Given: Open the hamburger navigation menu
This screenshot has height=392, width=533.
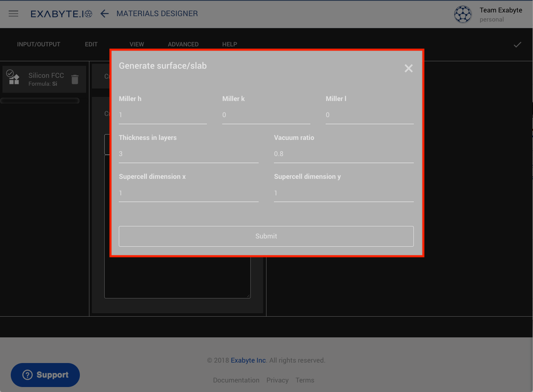Looking at the screenshot, I should 13,13.
